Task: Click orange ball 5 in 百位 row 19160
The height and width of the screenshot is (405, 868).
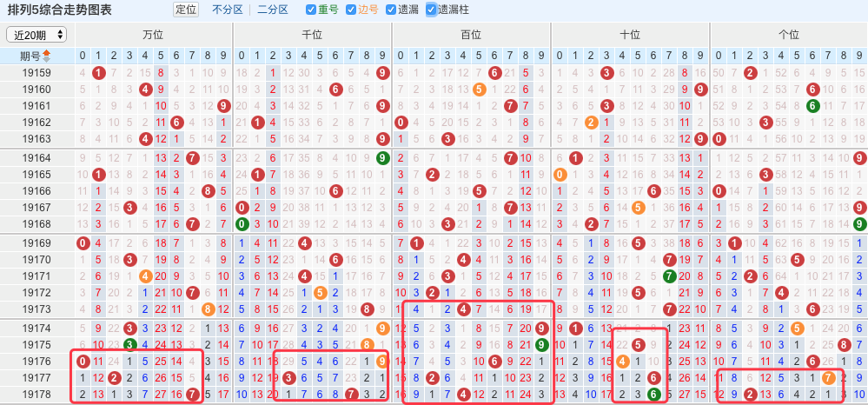Action: point(478,90)
